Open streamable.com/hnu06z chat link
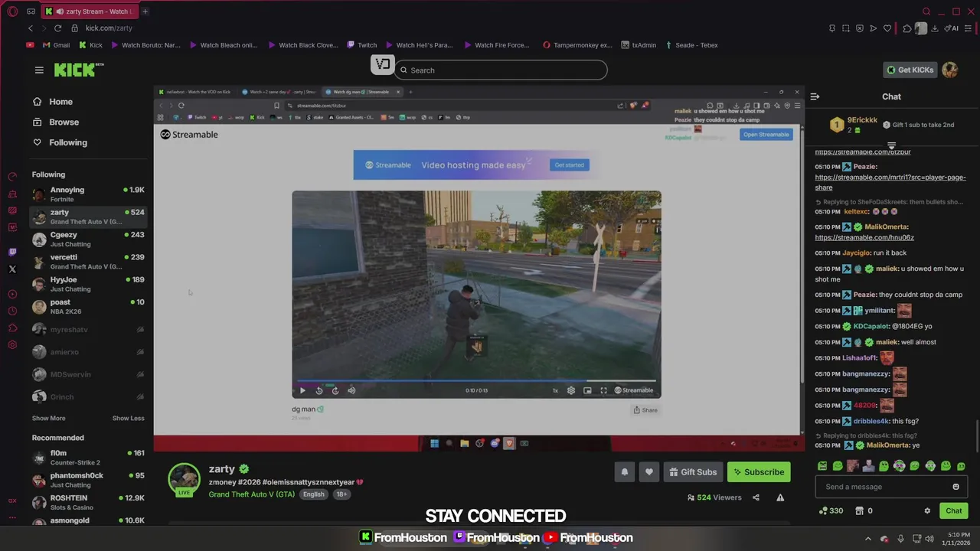 pyautogui.click(x=864, y=237)
